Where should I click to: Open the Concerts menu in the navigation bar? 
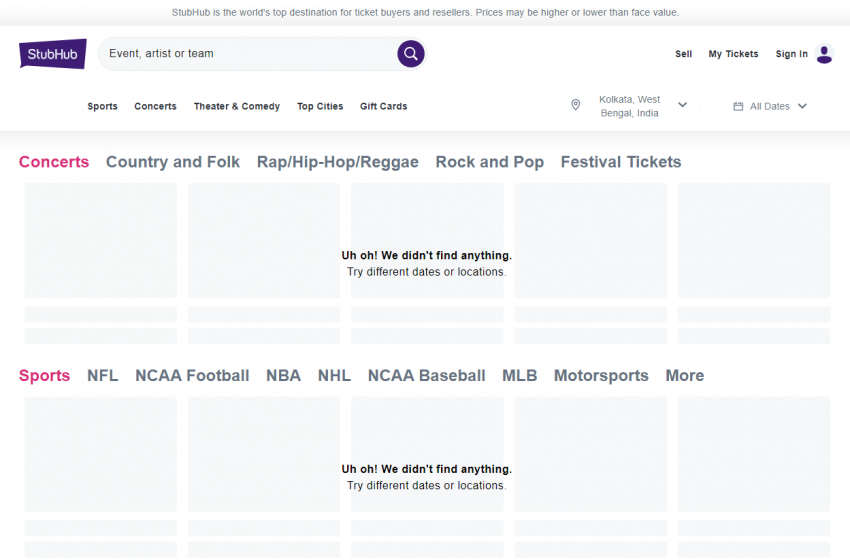(x=156, y=106)
